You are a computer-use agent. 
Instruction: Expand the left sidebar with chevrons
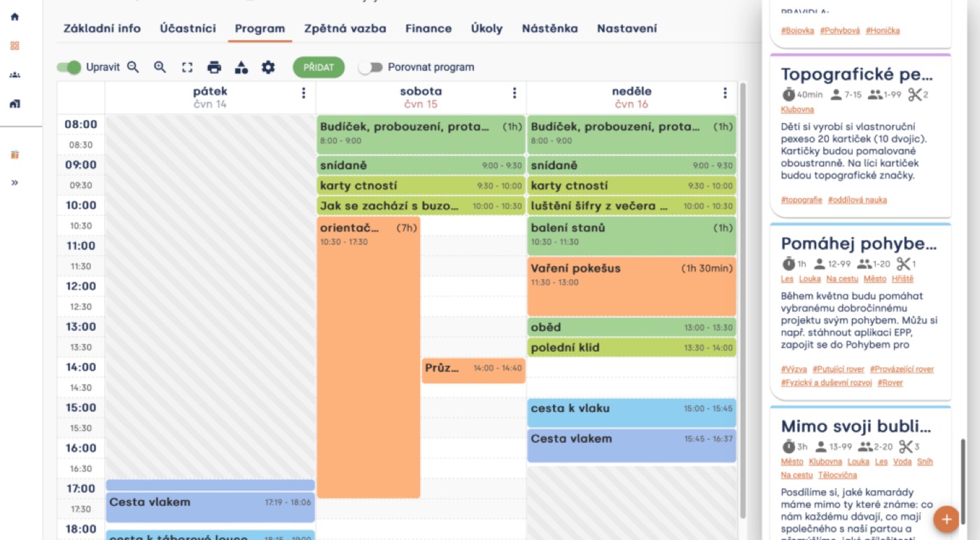pos(15,183)
